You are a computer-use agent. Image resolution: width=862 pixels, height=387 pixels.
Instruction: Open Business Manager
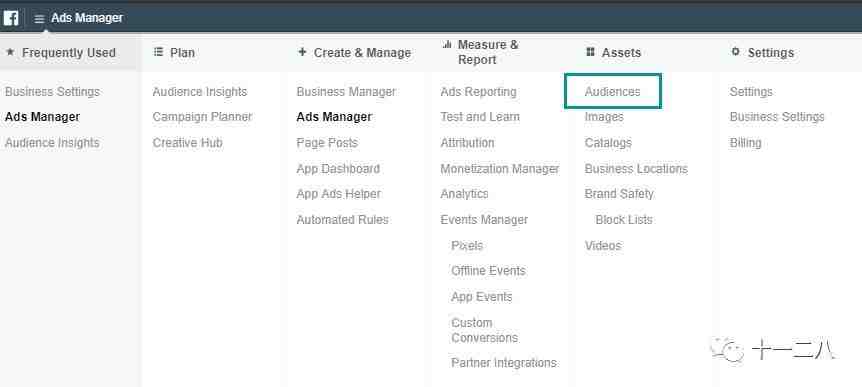(x=346, y=92)
